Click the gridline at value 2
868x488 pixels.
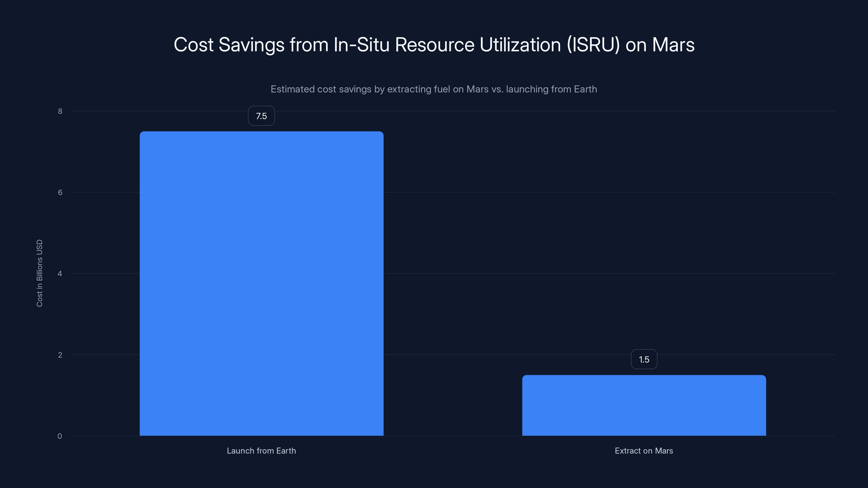pos(472,355)
